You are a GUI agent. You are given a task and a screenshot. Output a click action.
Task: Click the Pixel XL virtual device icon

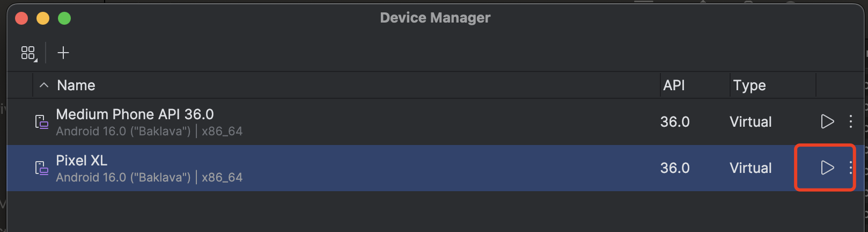(41, 168)
